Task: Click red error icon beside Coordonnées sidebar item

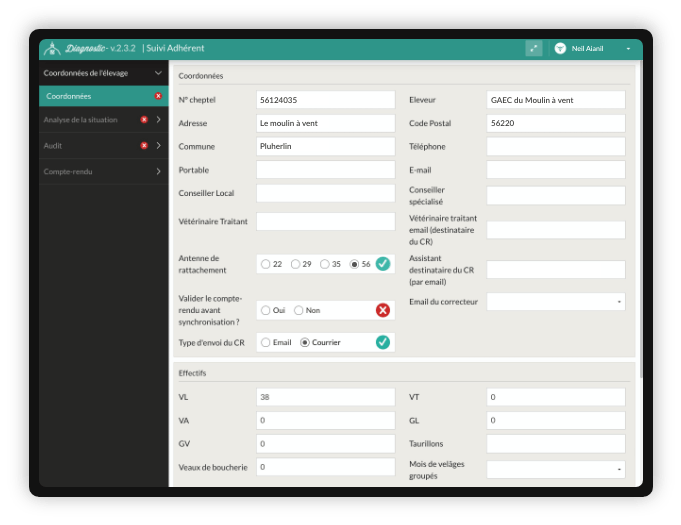Action: pyautogui.click(x=158, y=96)
